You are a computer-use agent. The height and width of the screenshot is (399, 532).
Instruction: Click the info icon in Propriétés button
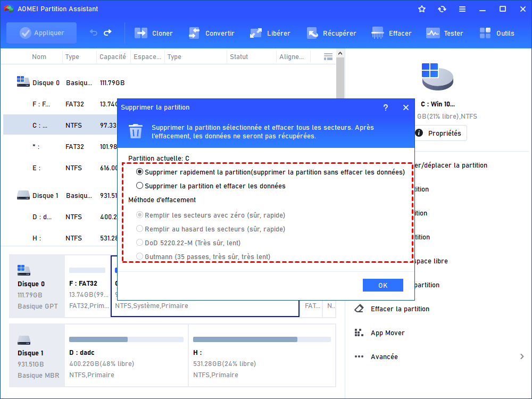click(x=419, y=132)
